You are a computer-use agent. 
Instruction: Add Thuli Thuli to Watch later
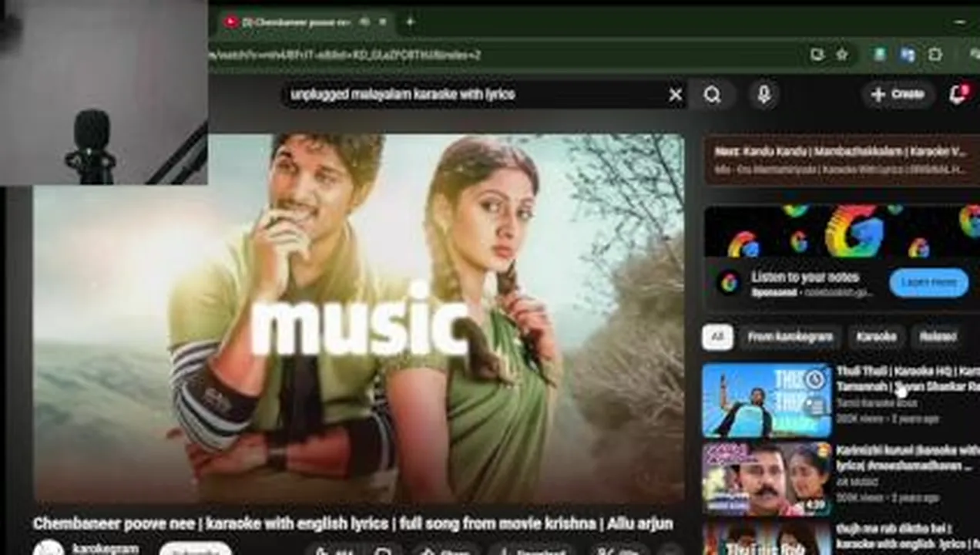tap(815, 378)
